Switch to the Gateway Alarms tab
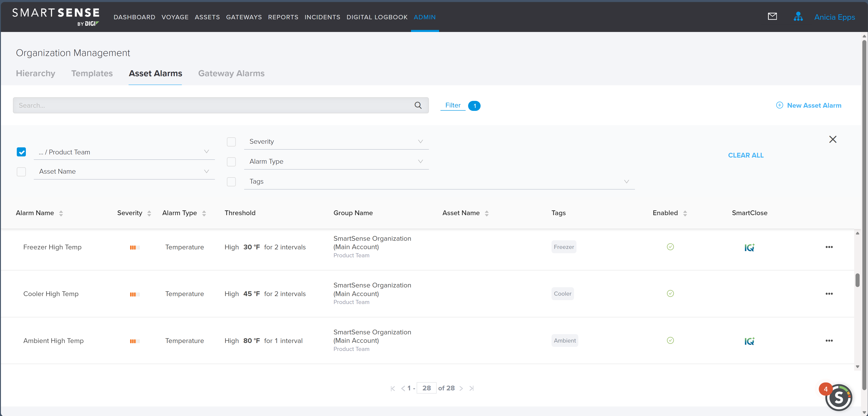This screenshot has width=868, height=416. pyautogui.click(x=231, y=73)
